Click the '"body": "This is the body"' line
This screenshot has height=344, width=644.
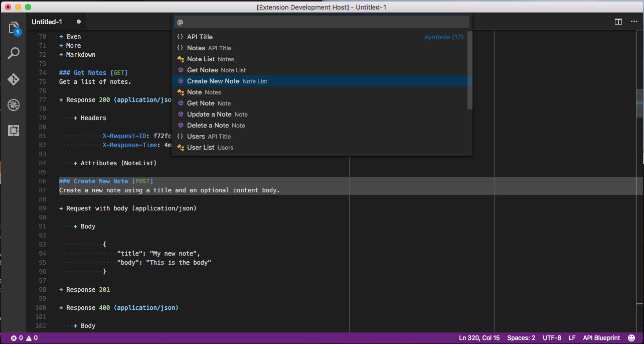pyautogui.click(x=164, y=263)
